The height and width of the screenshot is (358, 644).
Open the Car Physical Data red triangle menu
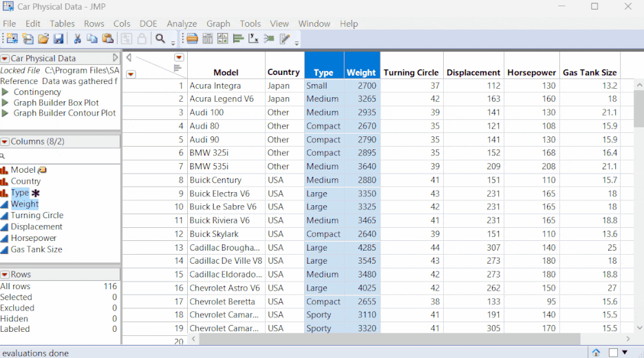(x=5, y=59)
